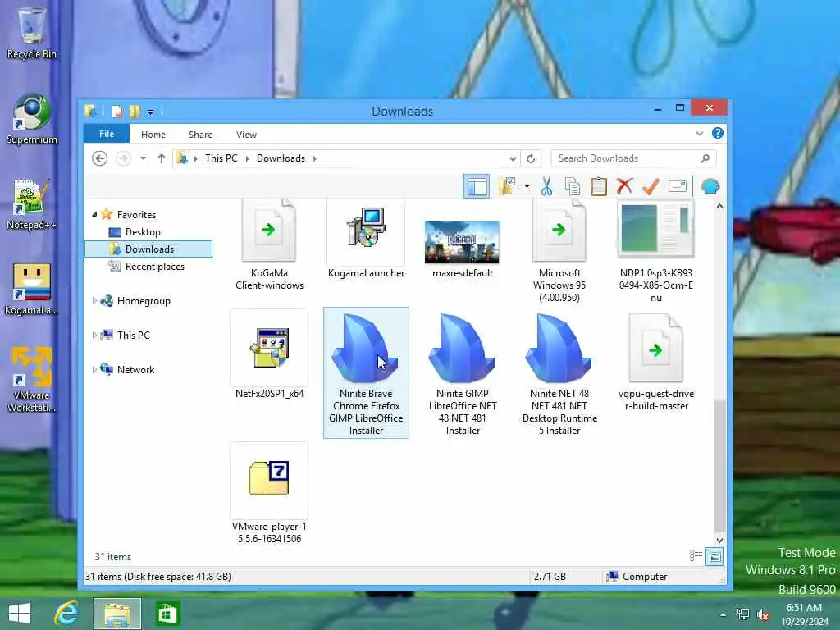840x630 pixels.
Task: Open the Windows Start button
Action: (x=20, y=614)
